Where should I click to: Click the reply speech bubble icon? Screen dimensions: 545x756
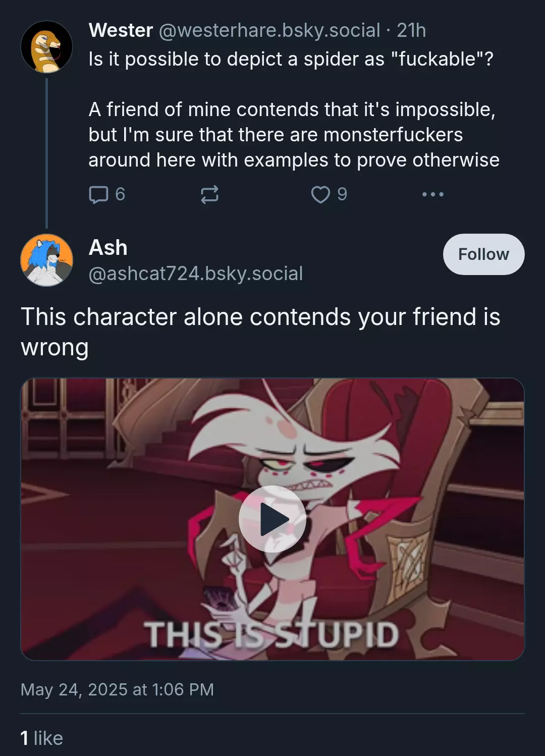[98, 194]
